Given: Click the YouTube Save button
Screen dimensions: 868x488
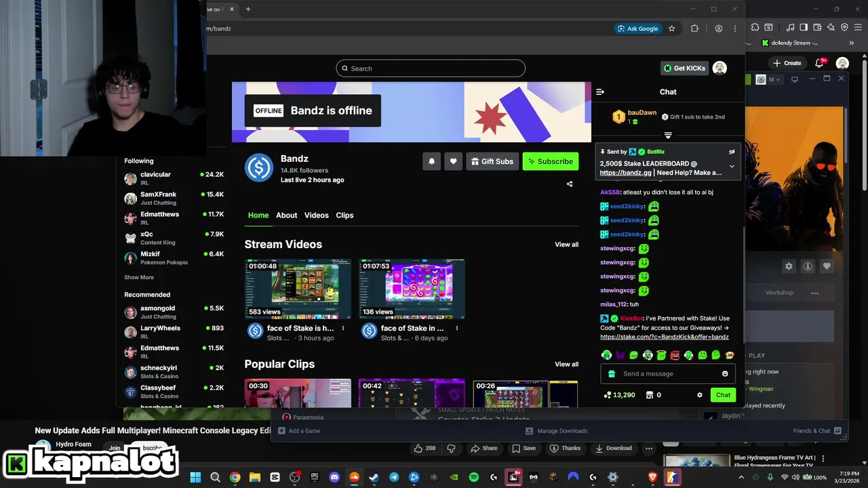Looking at the screenshot, I should point(524,448).
